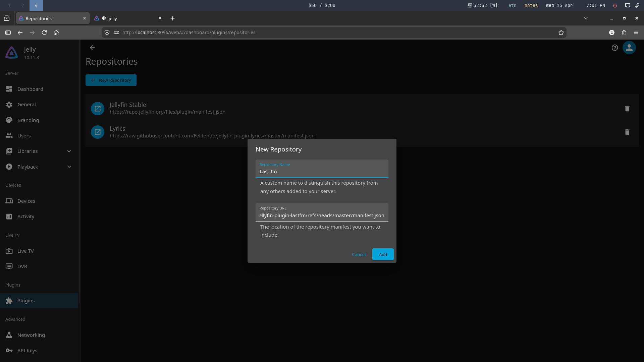Click the paperclip icon in top bar
Viewport: 644px width, 362px height.
tap(637, 5)
